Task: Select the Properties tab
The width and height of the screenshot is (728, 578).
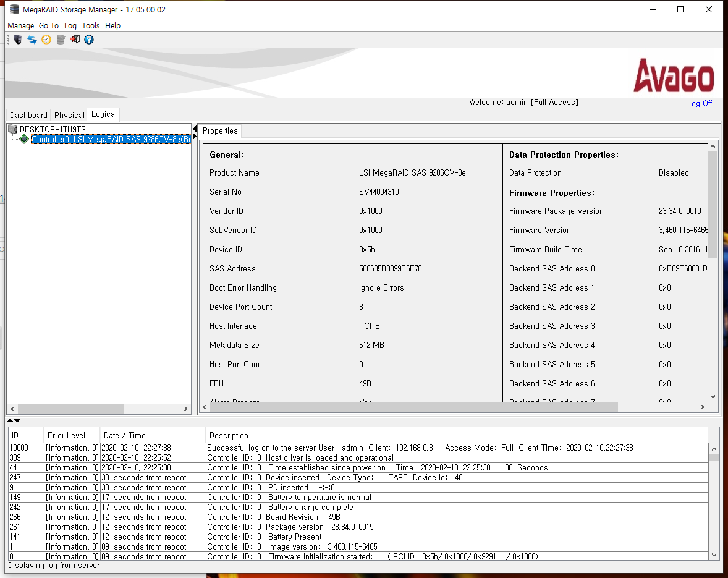Action: [x=220, y=131]
